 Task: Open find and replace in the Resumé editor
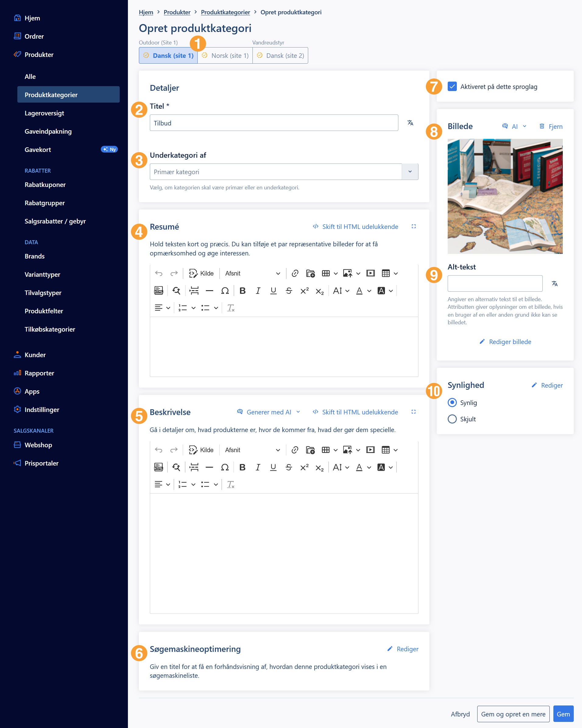176,291
